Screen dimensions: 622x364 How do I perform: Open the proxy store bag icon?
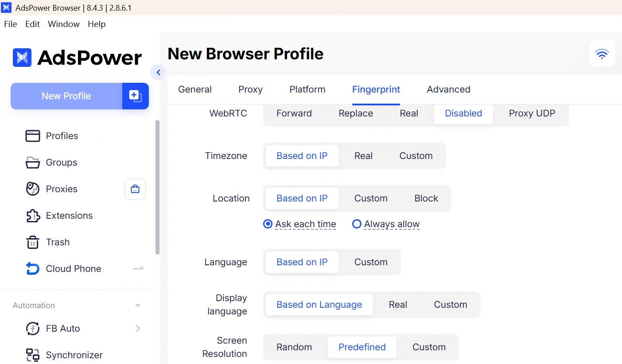[135, 189]
